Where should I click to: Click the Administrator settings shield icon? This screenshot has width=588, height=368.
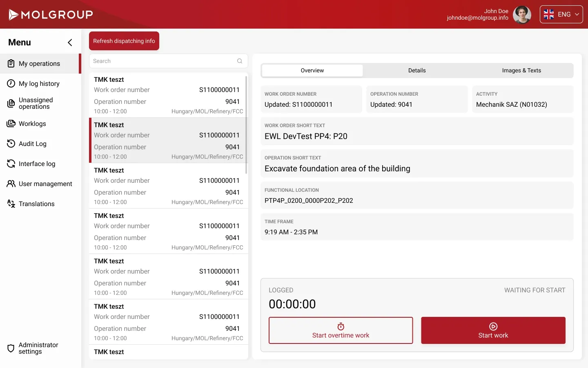(11, 348)
